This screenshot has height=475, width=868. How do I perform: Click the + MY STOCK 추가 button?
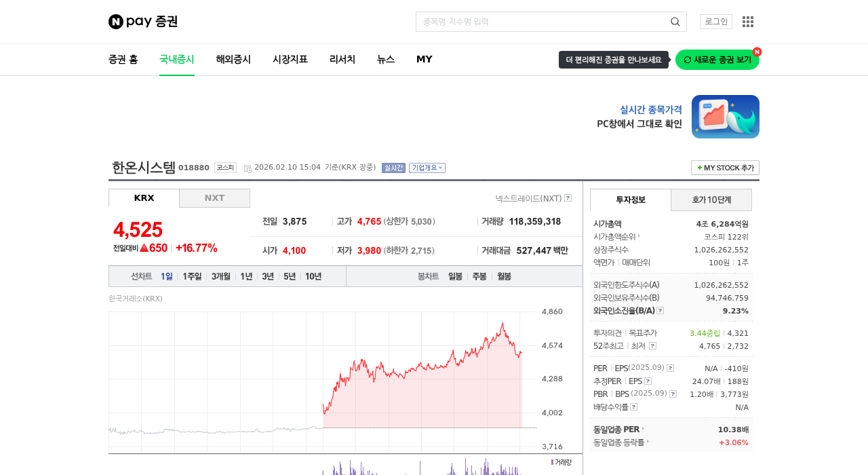725,167
